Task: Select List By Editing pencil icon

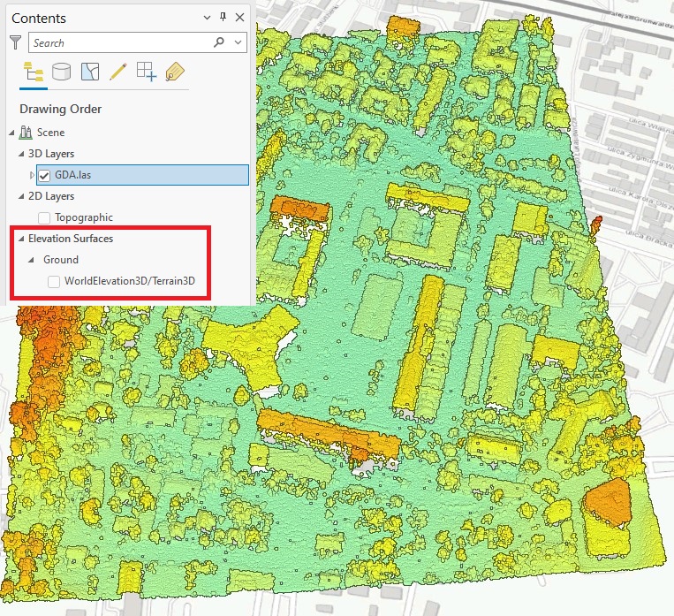Action: click(x=118, y=72)
